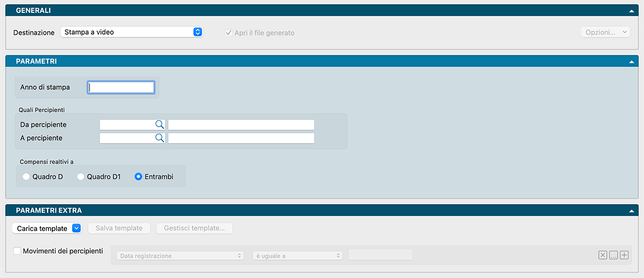Screen dimensions: 644x278
Task: Collapse the Parametri section triangle
Action: tap(632, 61)
